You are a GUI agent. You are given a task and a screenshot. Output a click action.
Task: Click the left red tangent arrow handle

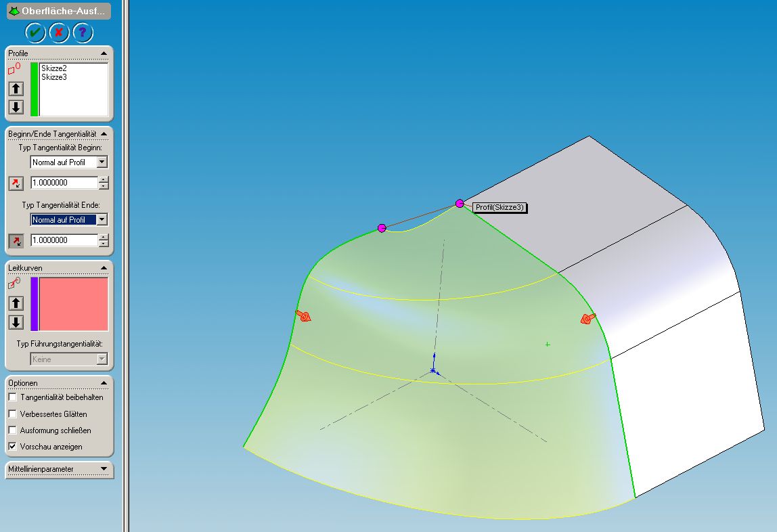(303, 315)
